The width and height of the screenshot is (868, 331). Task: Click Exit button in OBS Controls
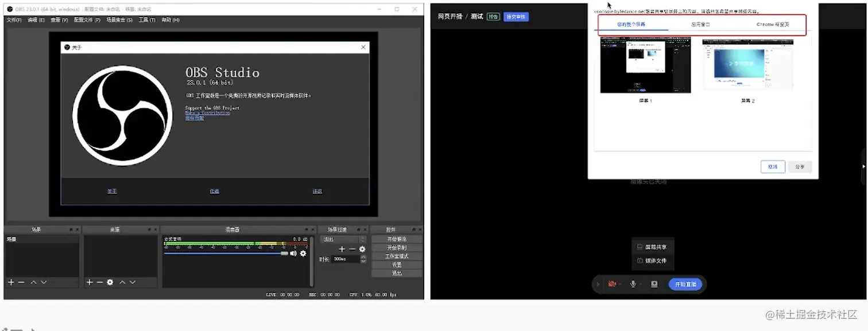tap(397, 274)
